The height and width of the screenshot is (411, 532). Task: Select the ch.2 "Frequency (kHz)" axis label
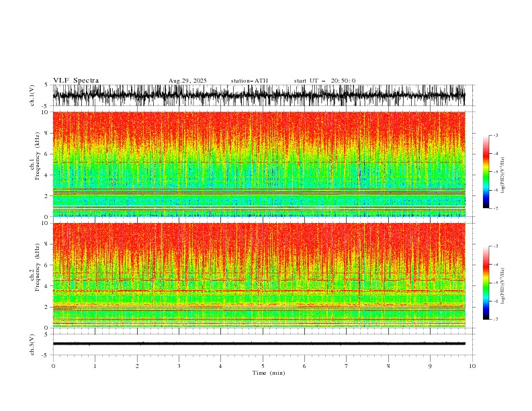37,267
